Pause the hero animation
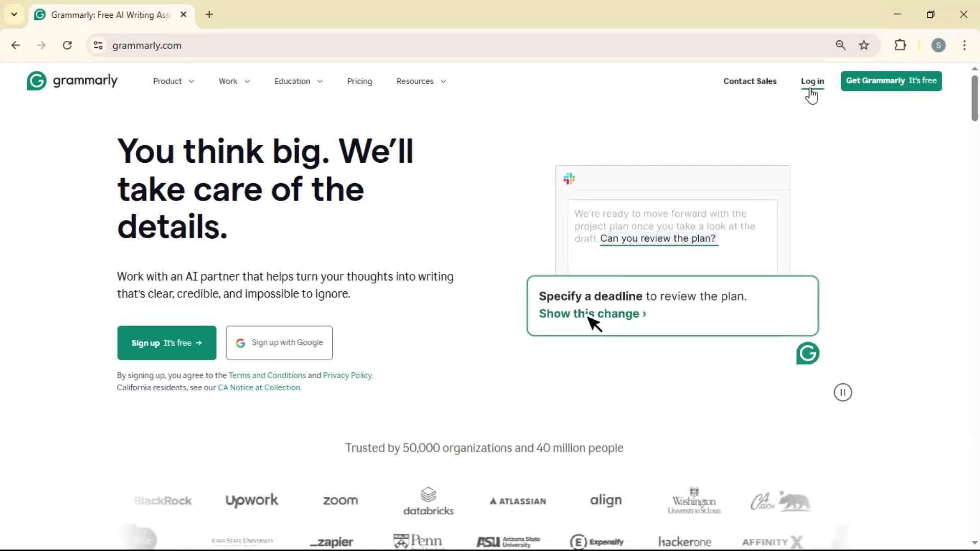The width and height of the screenshot is (980, 551). [843, 392]
